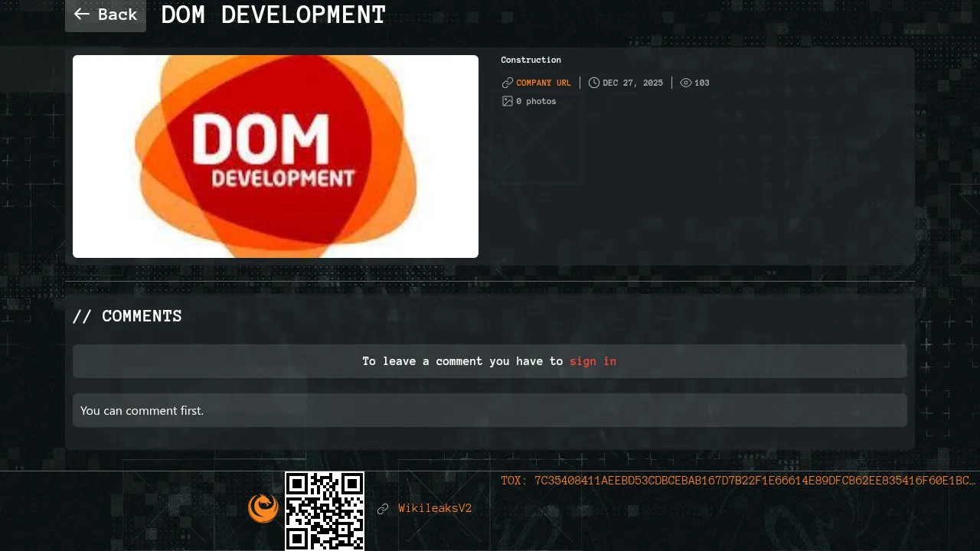Click the chain link icon beside COMPANY URL
980x551 pixels.
[507, 83]
